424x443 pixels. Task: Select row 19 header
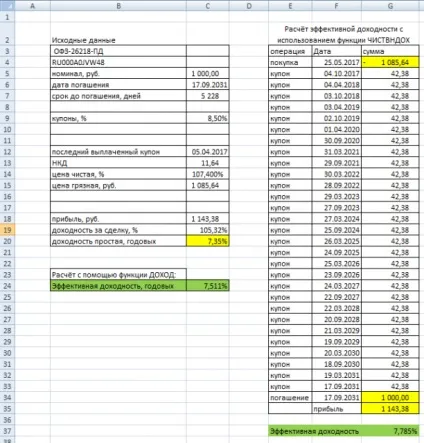7,230
